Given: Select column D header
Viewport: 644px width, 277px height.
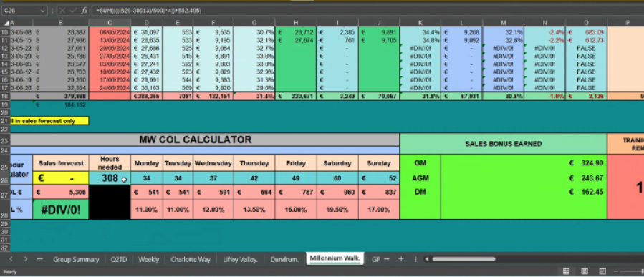Looking at the screenshot, I should [147, 23].
